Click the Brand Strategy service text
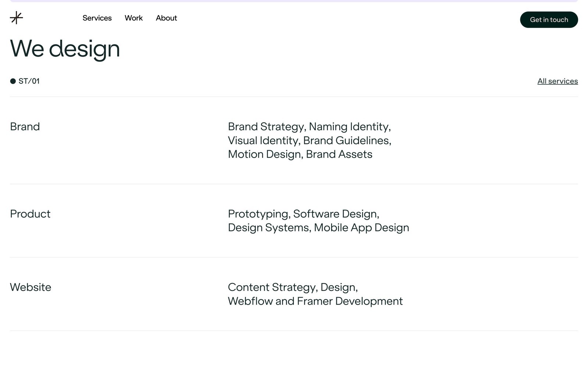Screen dimensions: 588x368 coord(266,127)
